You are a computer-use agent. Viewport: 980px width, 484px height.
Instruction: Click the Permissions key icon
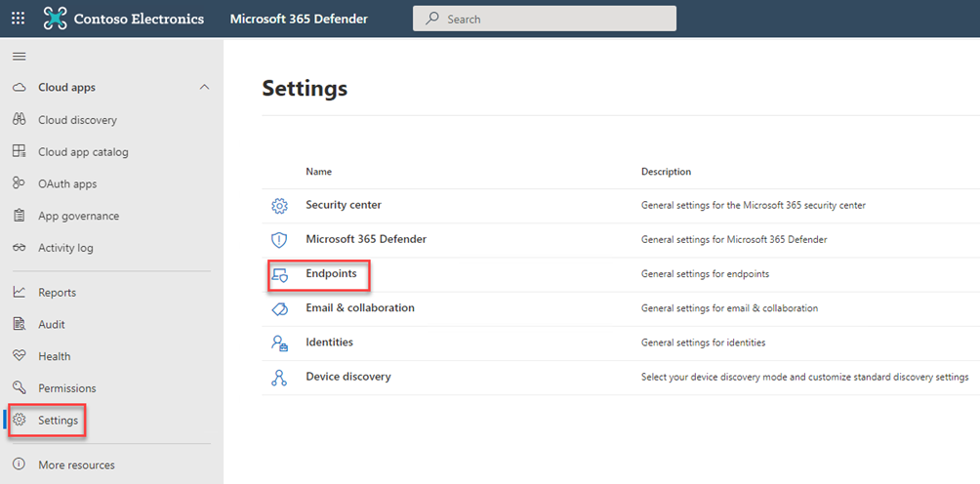pyautogui.click(x=20, y=387)
